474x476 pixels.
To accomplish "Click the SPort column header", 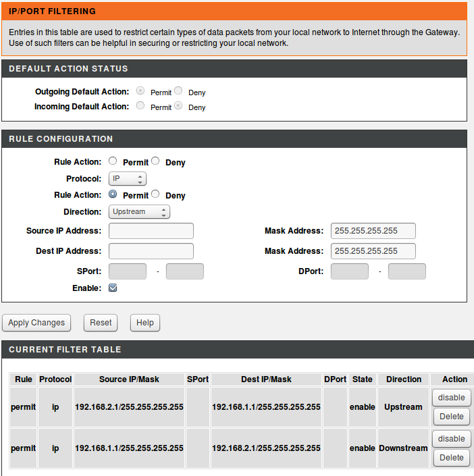I will pyautogui.click(x=198, y=379).
